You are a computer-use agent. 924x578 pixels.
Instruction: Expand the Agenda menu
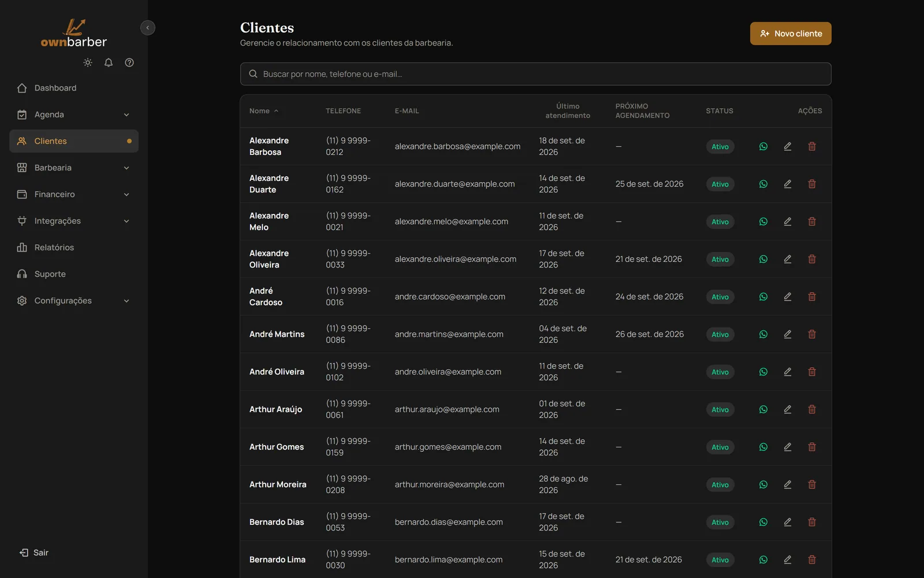74,114
